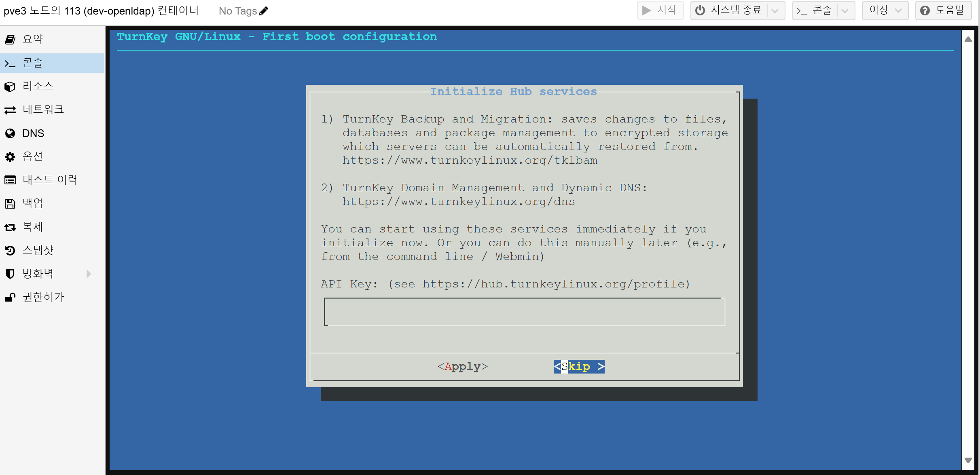Click the 권한허가 unlock icon
The height and width of the screenshot is (475, 980).
point(10,298)
